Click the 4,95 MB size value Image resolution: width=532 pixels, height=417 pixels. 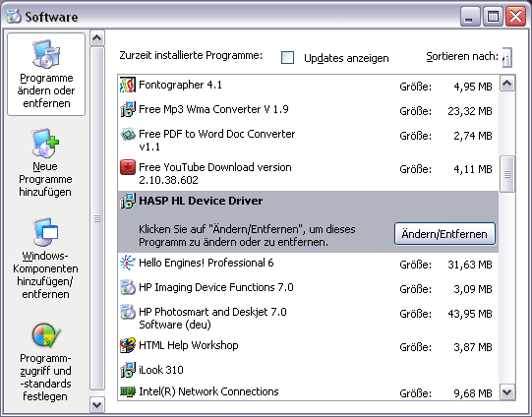[x=473, y=87]
